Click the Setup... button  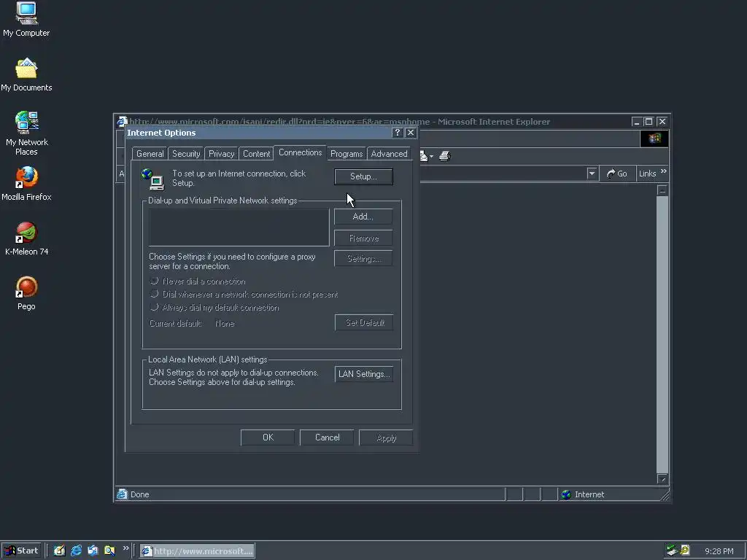(x=363, y=176)
